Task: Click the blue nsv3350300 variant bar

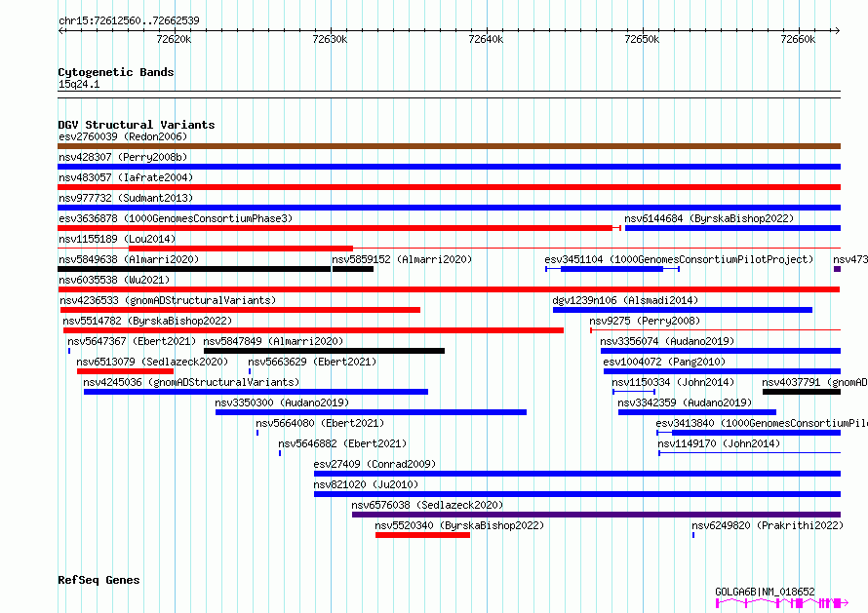Action: pyautogui.click(x=371, y=412)
